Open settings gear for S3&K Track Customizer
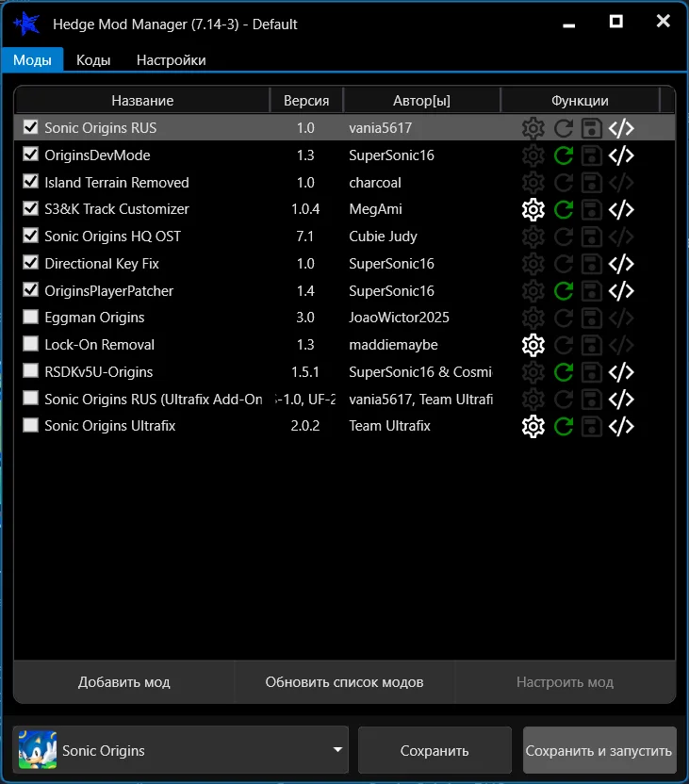689x784 pixels. tap(533, 209)
